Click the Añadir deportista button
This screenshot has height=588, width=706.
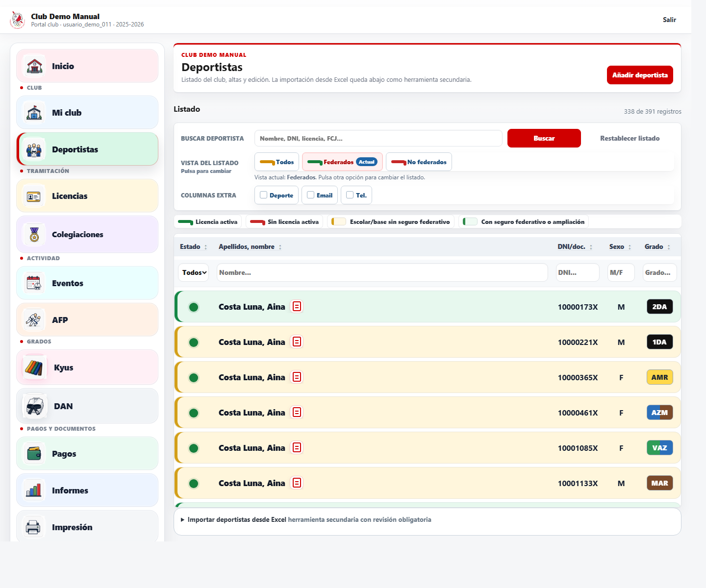coord(640,75)
